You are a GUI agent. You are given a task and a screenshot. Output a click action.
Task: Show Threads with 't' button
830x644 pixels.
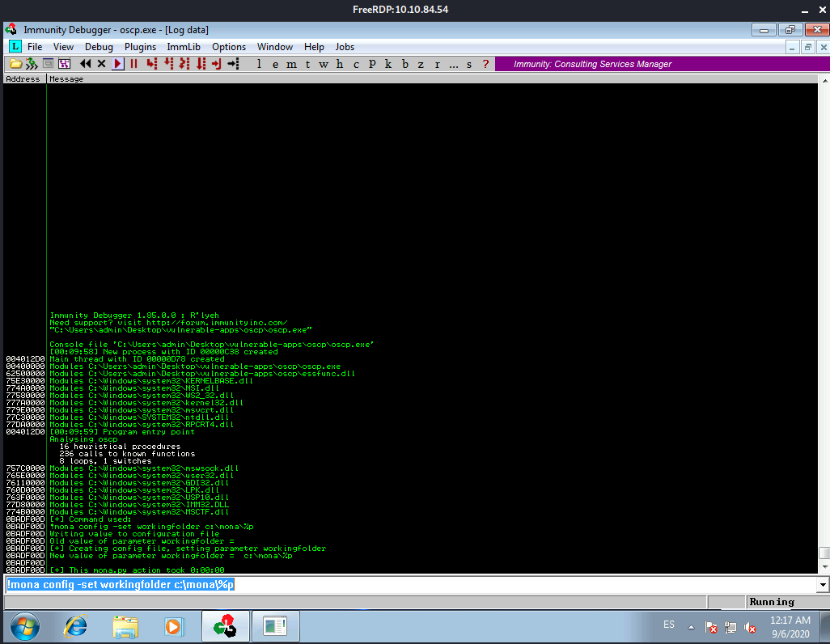click(307, 64)
